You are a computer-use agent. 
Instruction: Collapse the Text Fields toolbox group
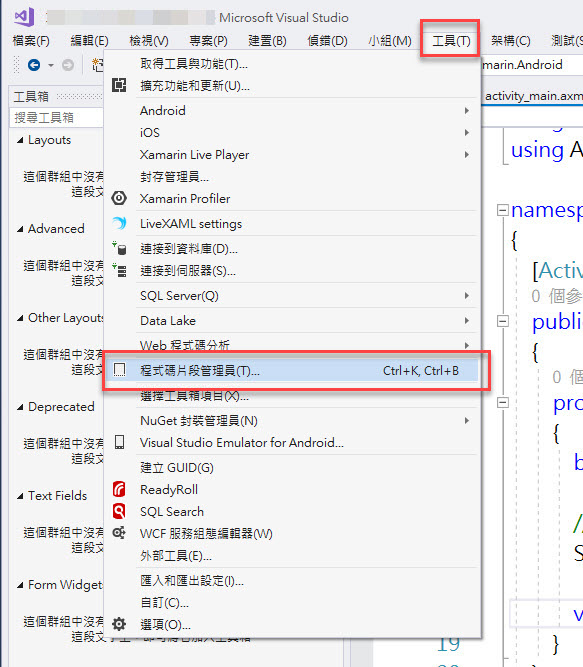point(20,496)
